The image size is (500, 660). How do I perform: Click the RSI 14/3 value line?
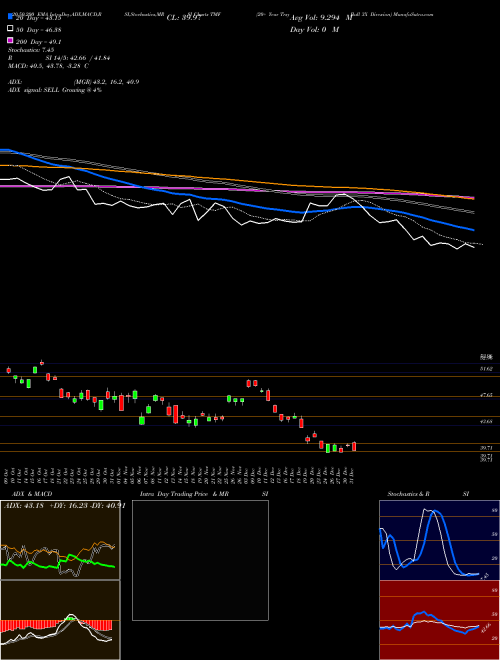[x=59, y=58]
